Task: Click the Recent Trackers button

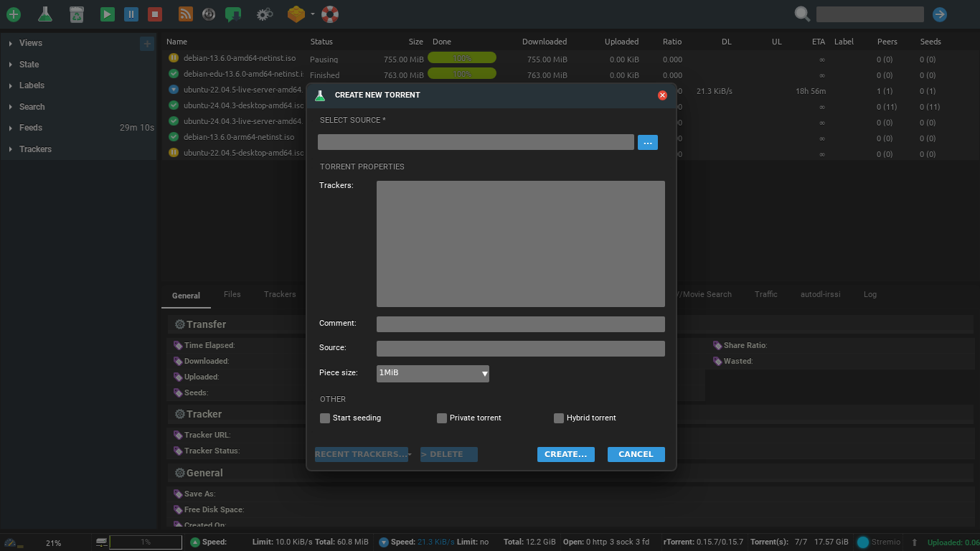Action: pos(362,454)
